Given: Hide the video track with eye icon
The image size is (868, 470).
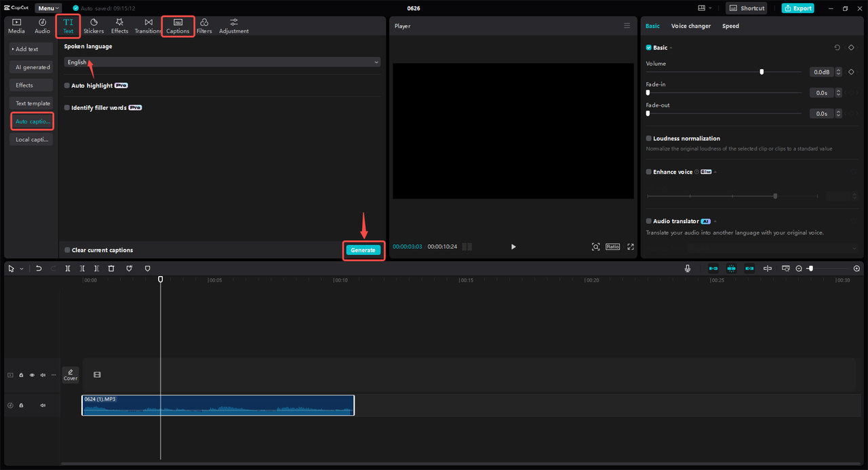Looking at the screenshot, I should [32, 375].
